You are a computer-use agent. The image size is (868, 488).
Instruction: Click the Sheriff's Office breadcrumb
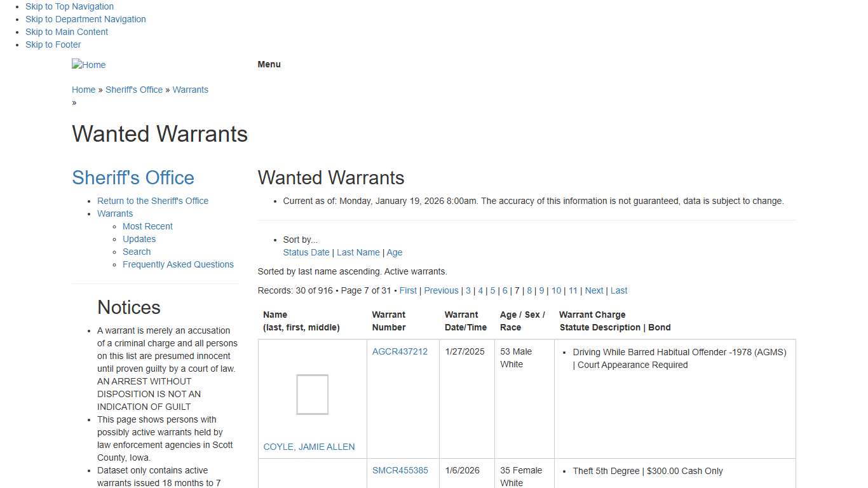point(134,90)
